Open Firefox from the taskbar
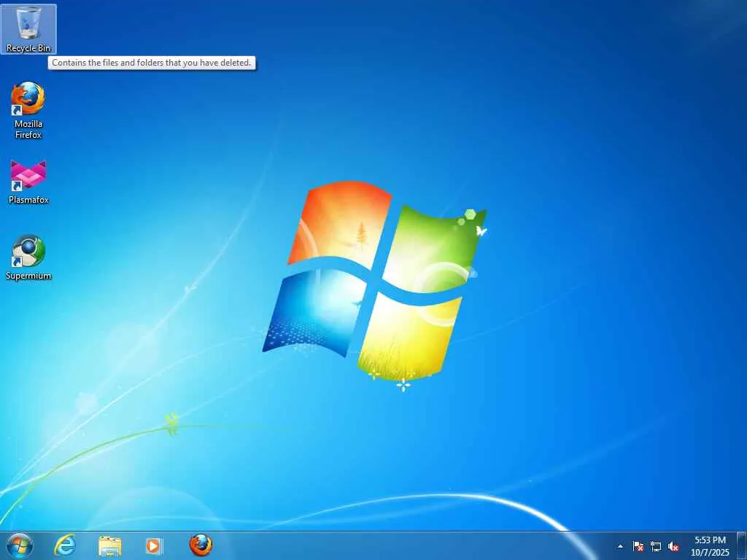 point(201,545)
